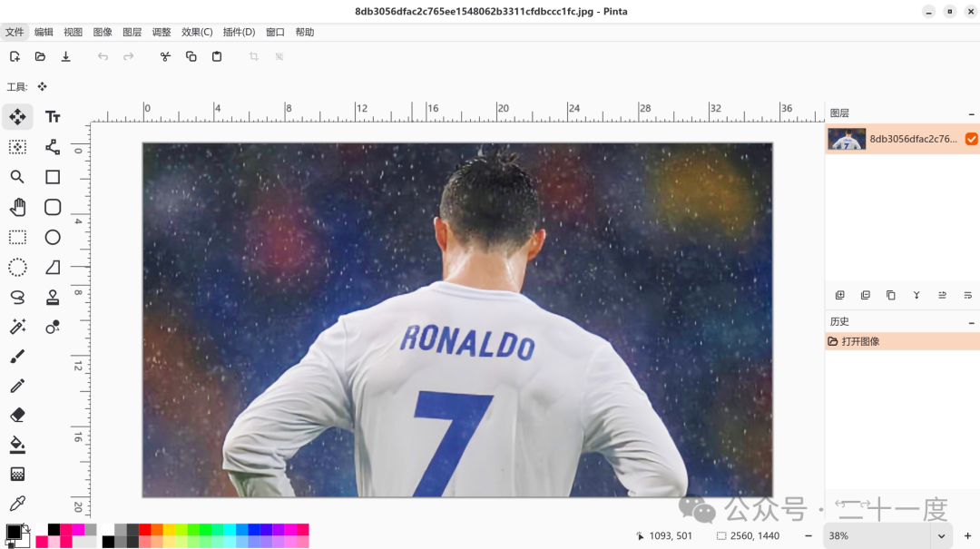Image resolution: width=980 pixels, height=549 pixels.
Task: Open the 调整 menu
Action: click(x=162, y=32)
